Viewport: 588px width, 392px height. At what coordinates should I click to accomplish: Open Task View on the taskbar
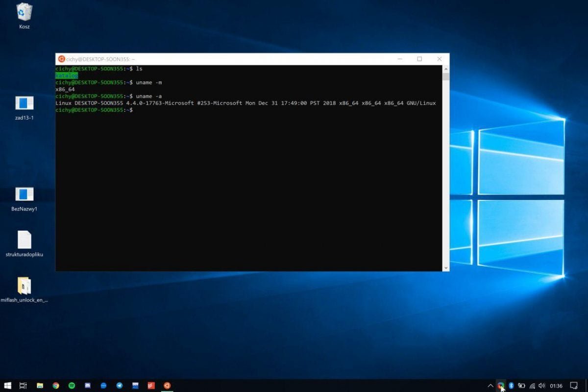click(23, 386)
